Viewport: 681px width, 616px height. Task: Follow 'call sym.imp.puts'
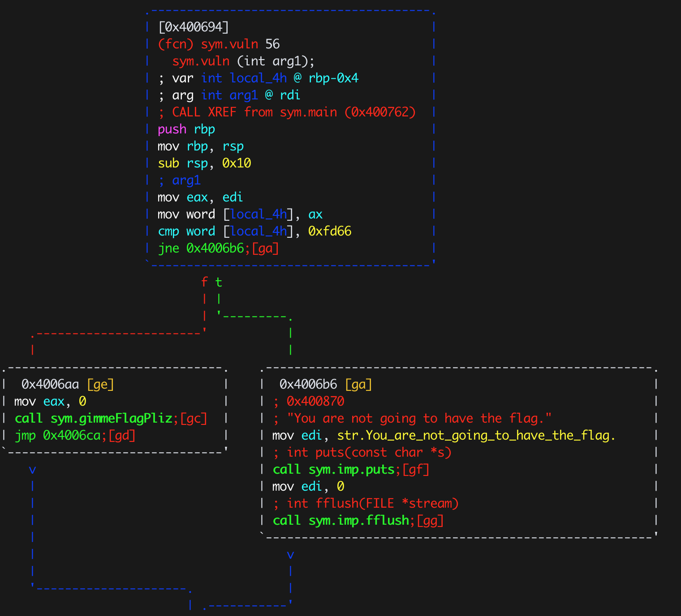click(334, 469)
